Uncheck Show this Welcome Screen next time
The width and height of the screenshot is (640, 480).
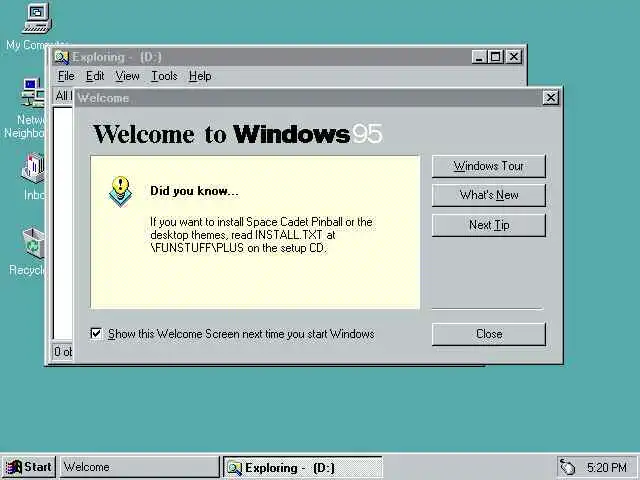point(96,333)
